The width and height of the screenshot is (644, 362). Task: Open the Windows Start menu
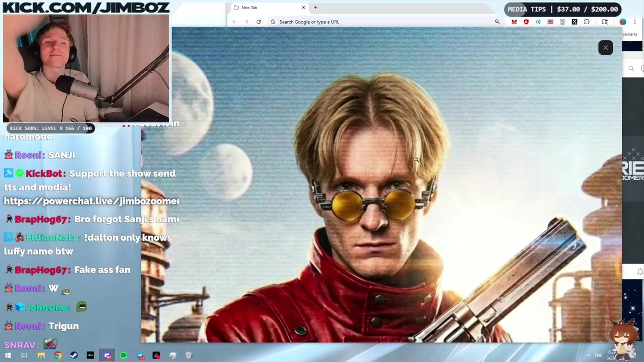pos(8,355)
